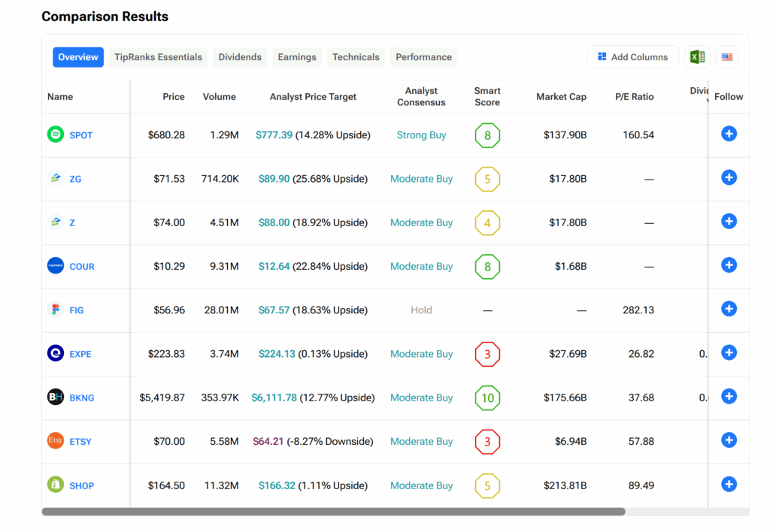Click the Booking Holdings BKNG logo icon
Image resolution: width=770 pixels, height=532 pixels.
[56, 397]
